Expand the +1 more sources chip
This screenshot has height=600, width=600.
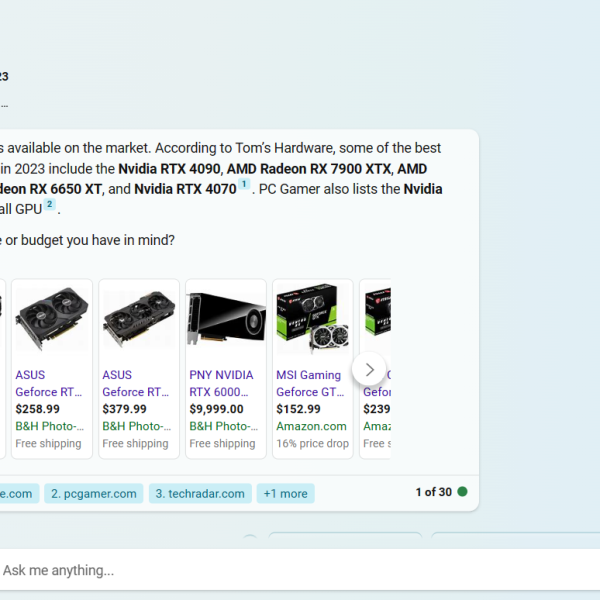285,494
